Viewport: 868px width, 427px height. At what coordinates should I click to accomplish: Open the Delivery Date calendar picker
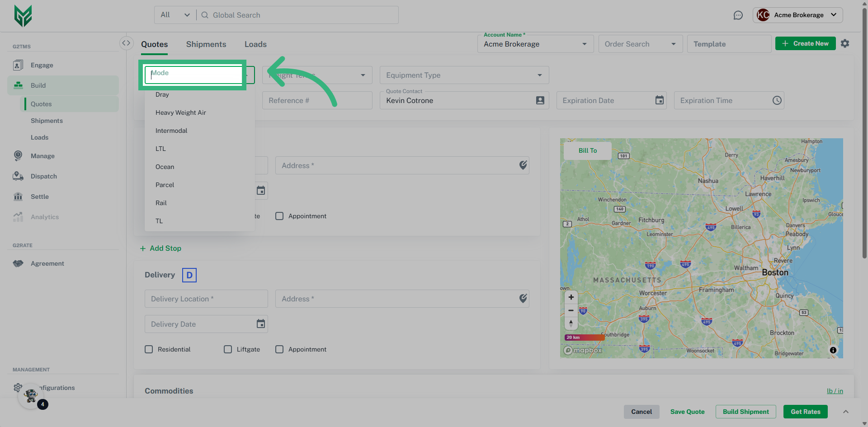pyautogui.click(x=261, y=324)
